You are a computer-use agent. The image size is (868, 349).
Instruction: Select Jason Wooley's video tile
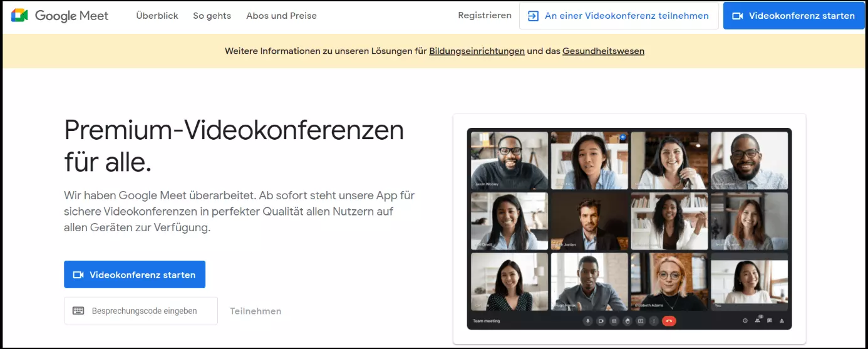(509, 160)
